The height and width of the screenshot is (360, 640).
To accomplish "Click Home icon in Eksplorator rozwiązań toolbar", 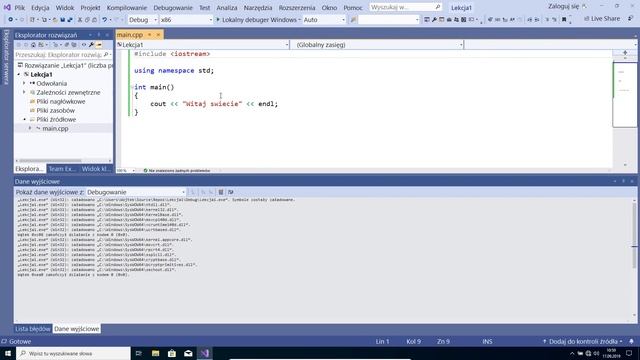I will (x=33, y=45).
